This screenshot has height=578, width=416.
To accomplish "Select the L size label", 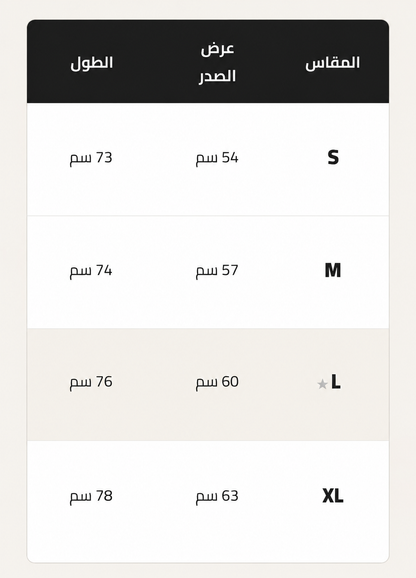I will tap(336, 382).
